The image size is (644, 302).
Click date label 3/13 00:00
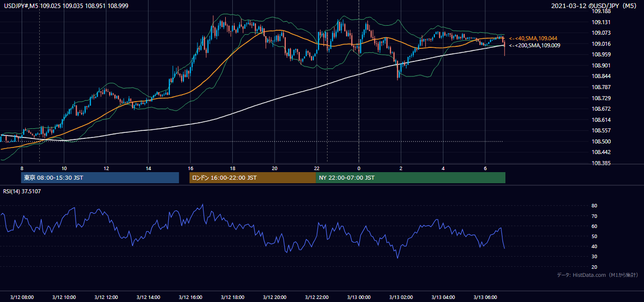(x=359, y=297)
